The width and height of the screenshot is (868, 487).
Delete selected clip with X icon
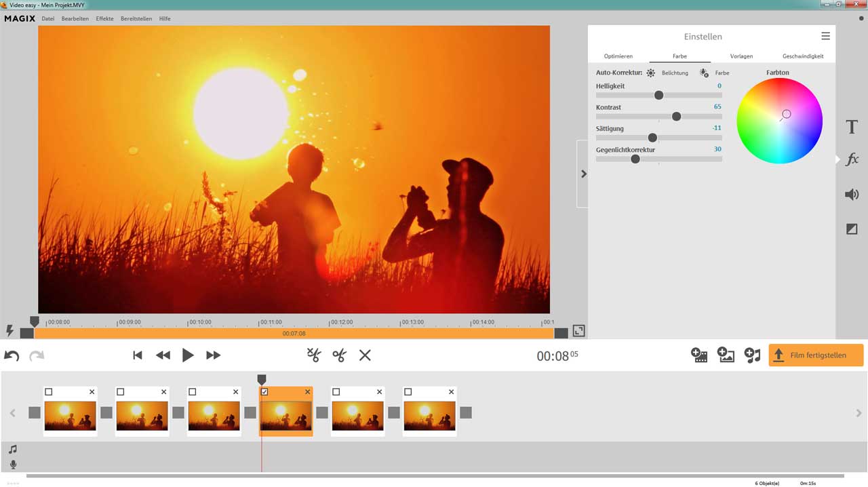(x=365, y=355)
